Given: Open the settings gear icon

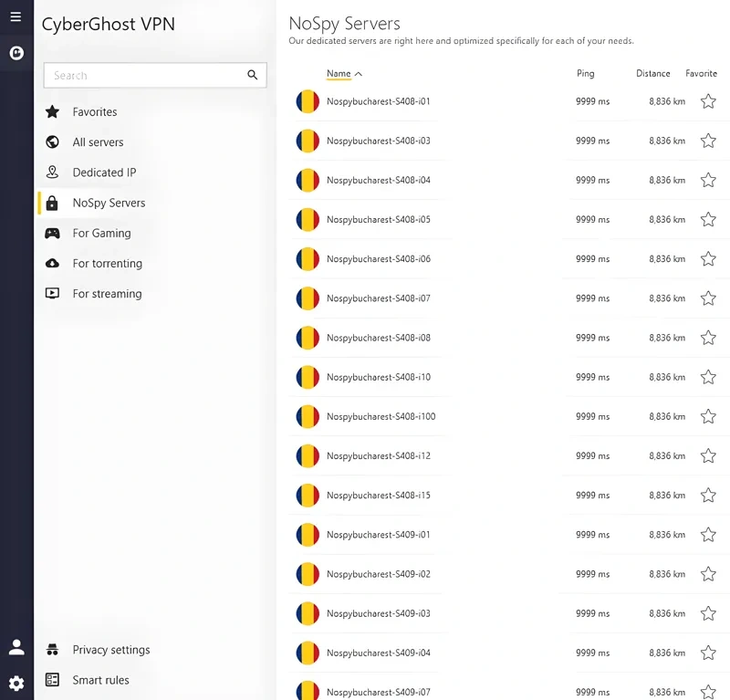Looking at the screenshot, I should click(x=16, y=684).
